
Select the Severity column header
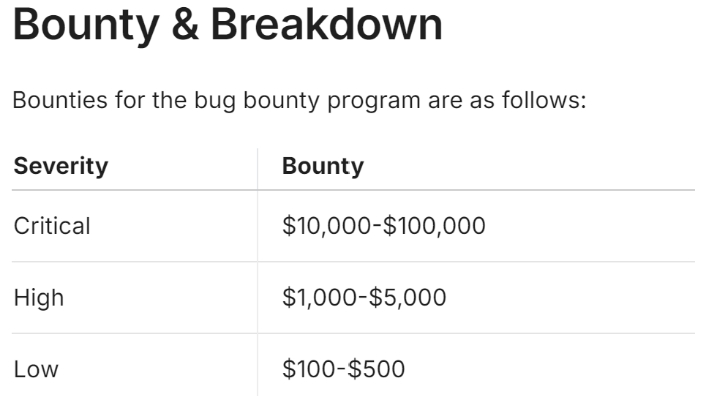pyautogui.click(x=61, y=166)
